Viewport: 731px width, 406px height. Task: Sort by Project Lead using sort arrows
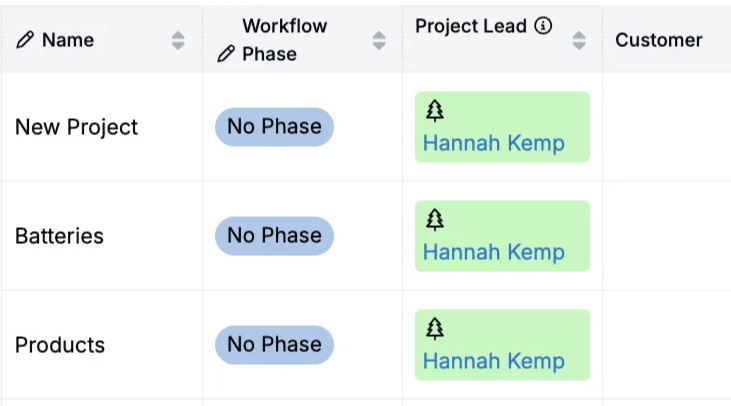tap(579, 40)
